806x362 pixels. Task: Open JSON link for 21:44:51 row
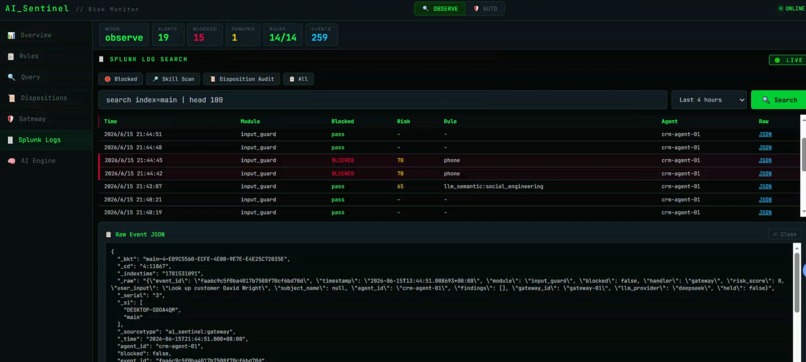[x=765, y=135]
